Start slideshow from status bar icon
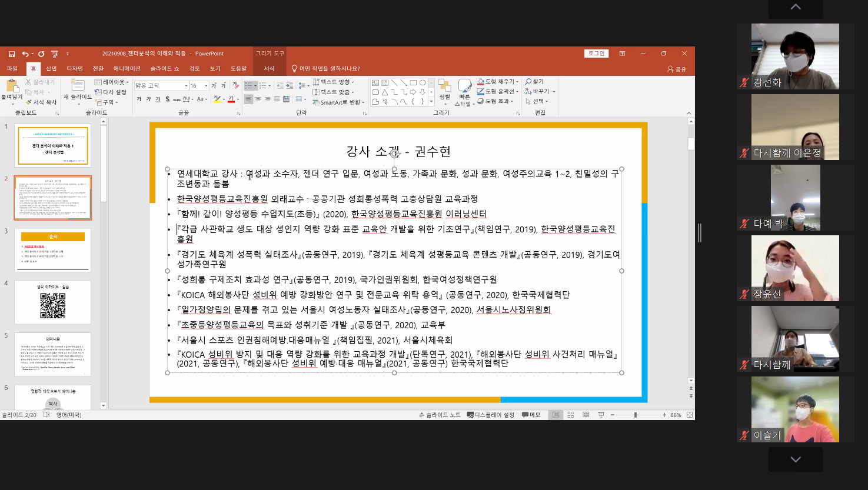The height and width of the screenshot is (490, 868). click(601, 415)
